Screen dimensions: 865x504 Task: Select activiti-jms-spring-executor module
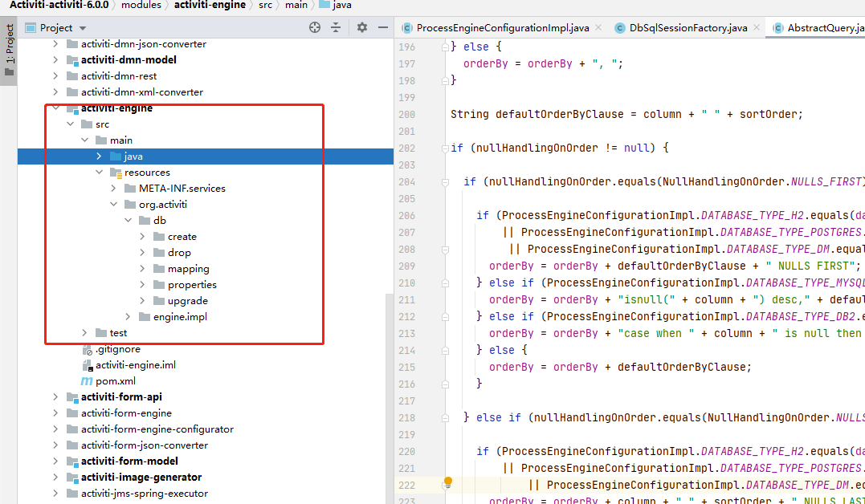click(x=145, y=493)
